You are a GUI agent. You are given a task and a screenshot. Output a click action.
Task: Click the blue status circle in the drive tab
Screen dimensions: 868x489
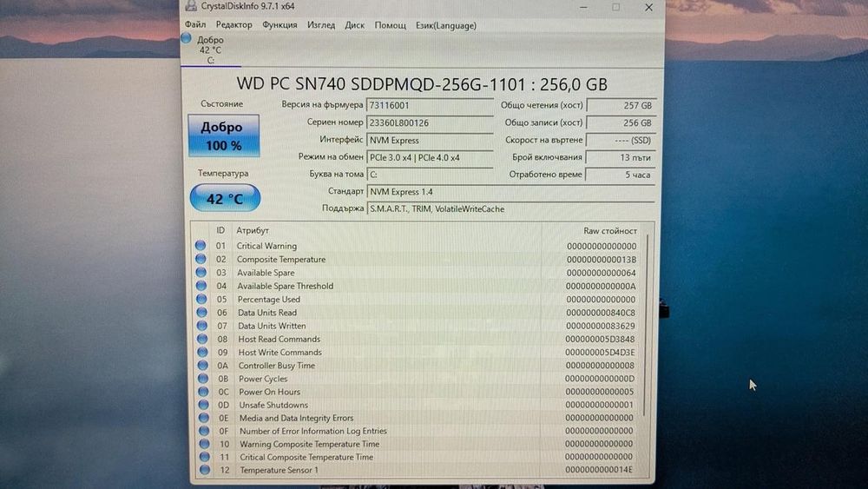(x=187, y=38)
